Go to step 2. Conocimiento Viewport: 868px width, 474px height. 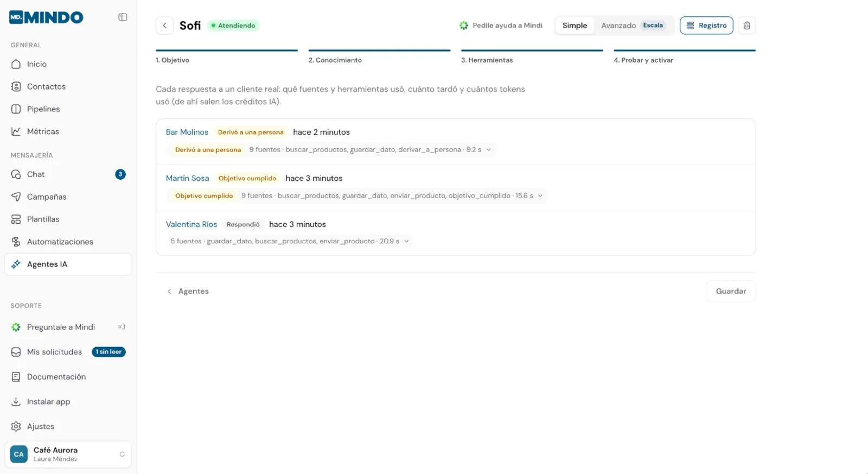point(379,57)
